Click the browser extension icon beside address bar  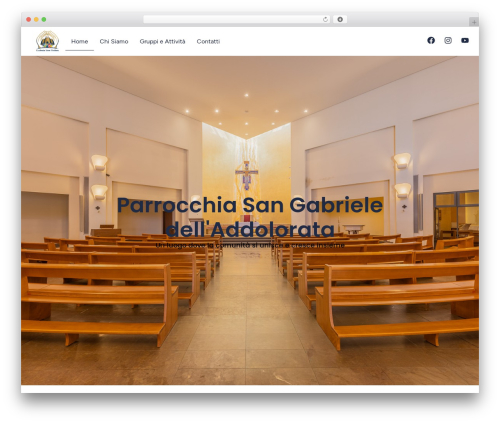[x=340, y=20]
